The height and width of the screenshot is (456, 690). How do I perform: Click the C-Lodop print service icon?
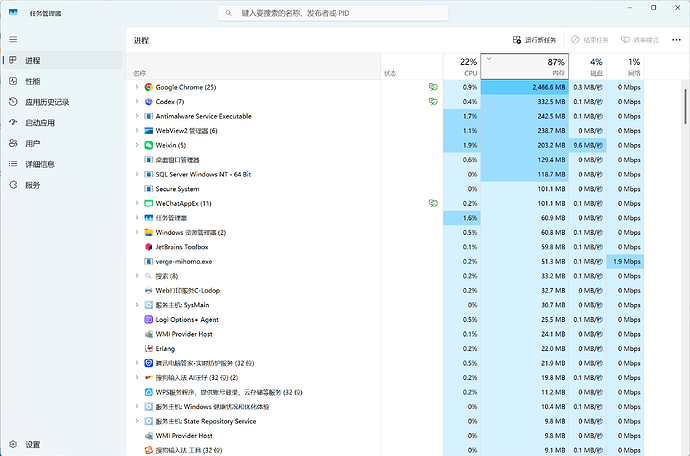(149, 291)
